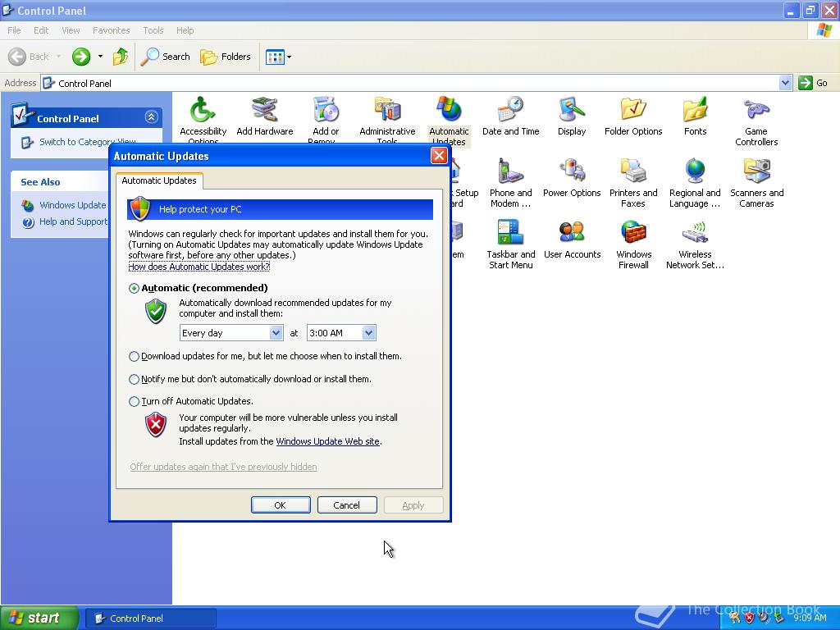Open Phone and Modem icon

point(510,183)
